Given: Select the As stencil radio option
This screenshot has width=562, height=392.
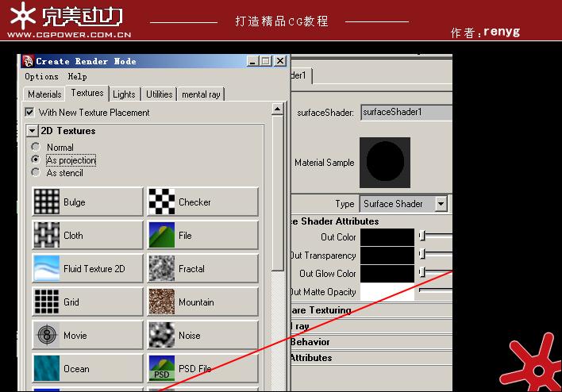Looking at the screenshot, I should coord(36,172).
